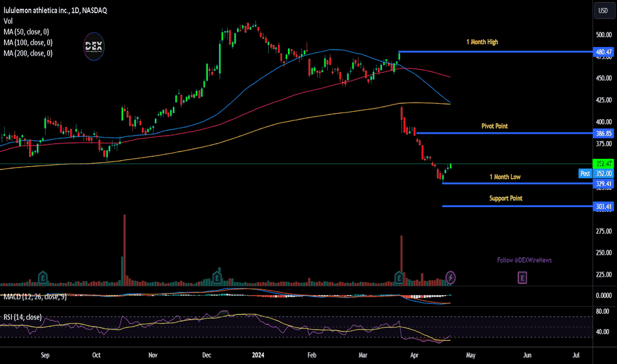Click the Oct label on time axis
The height and width of the screenshot is (364, 617).
[x=96, y=355]
